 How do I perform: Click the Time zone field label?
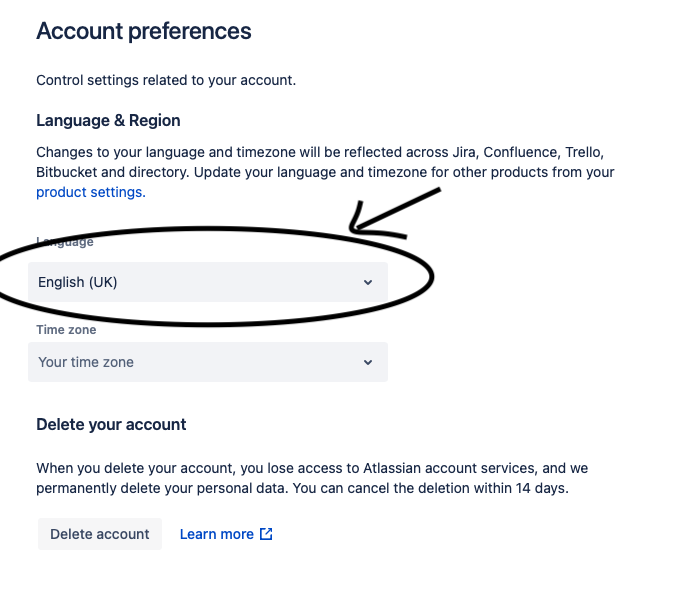(66, 329)
